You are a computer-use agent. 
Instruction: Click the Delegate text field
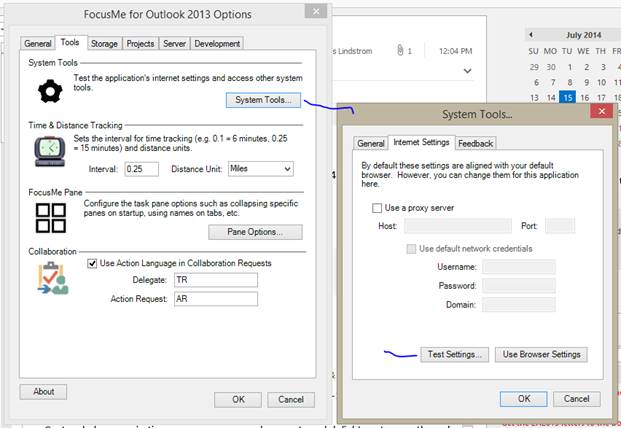coord(216,280)
